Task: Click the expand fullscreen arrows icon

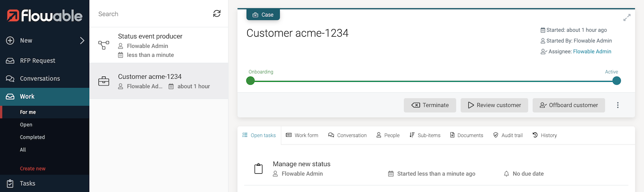Action: (627, 18)
